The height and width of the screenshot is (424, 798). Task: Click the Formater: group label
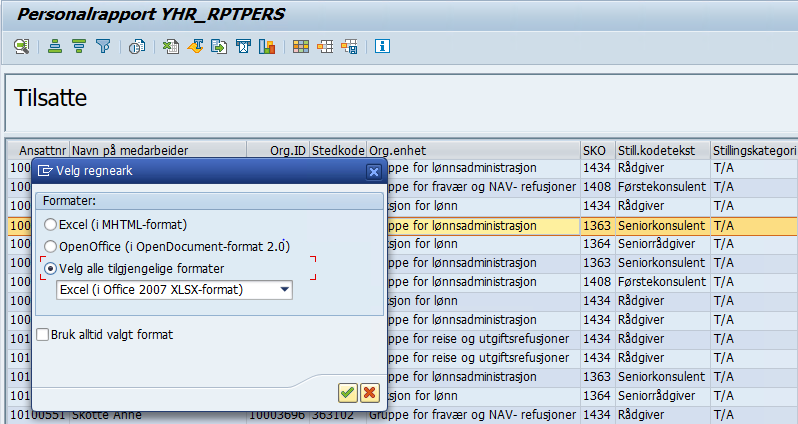coord(69,201)
